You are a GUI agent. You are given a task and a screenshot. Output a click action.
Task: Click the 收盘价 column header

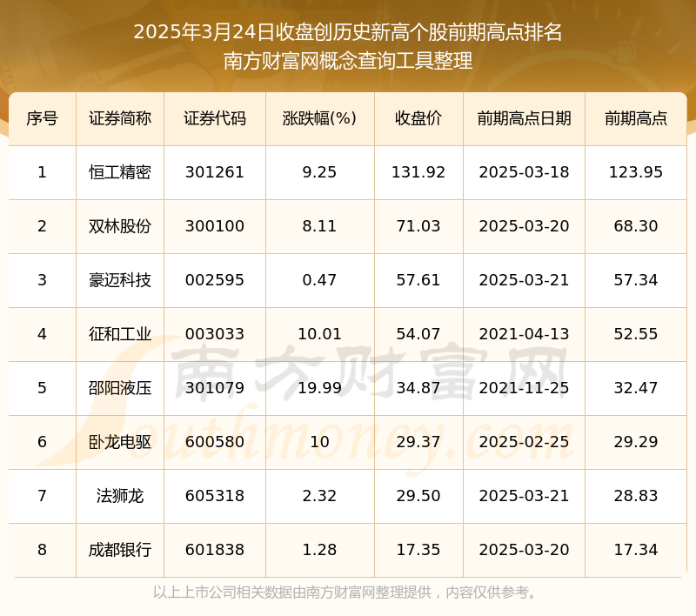pos(418,118)
